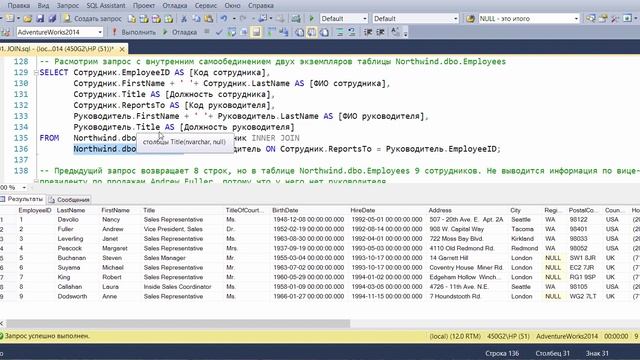Open new XMLA query icon
The image size is (640, 360).
[x=169, y=18]
